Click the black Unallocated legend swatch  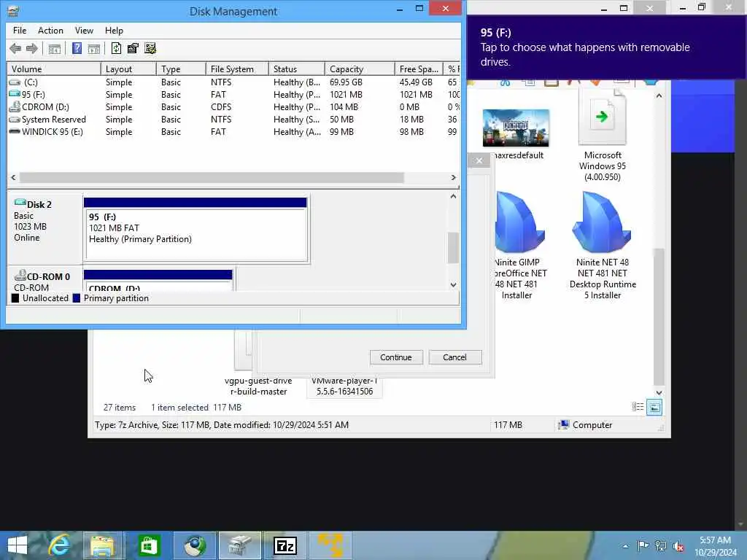point(15,298)
